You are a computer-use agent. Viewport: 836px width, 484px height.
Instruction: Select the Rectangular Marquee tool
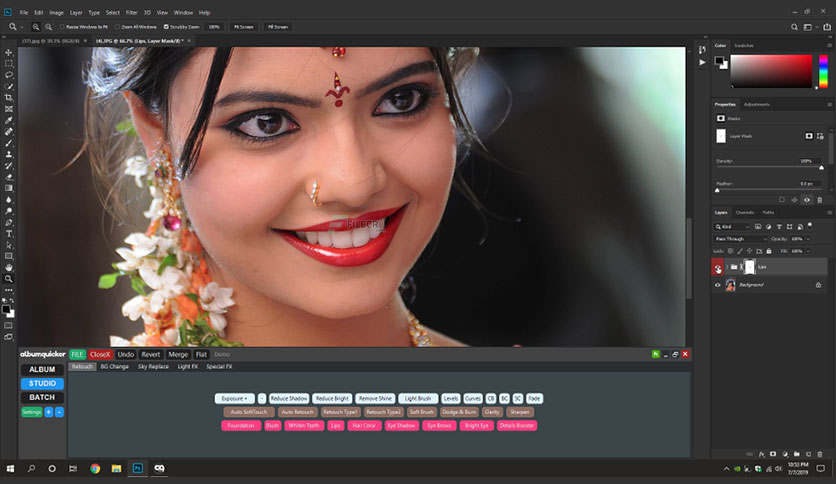click(x=9, y=63)
